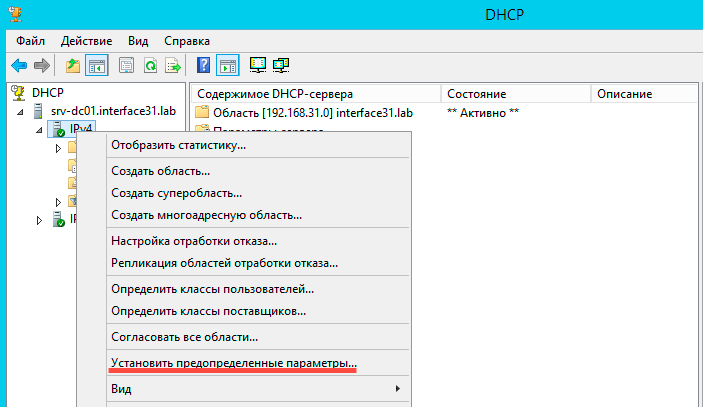The width and height of the screenshot is (703, 407).
Task: Sort by Описание column header
Action: (x=645, y=94)
